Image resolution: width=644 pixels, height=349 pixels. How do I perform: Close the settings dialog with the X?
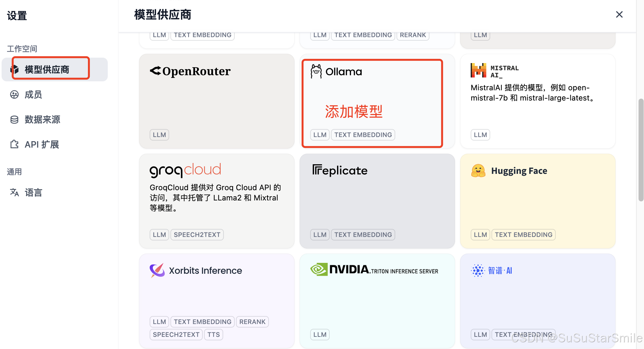[619, 14]
